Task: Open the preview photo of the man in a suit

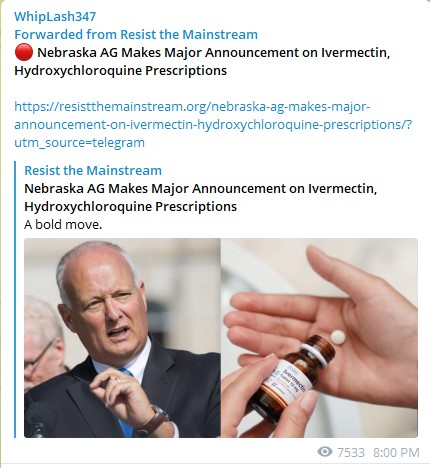Action: (x=122, y=338)
